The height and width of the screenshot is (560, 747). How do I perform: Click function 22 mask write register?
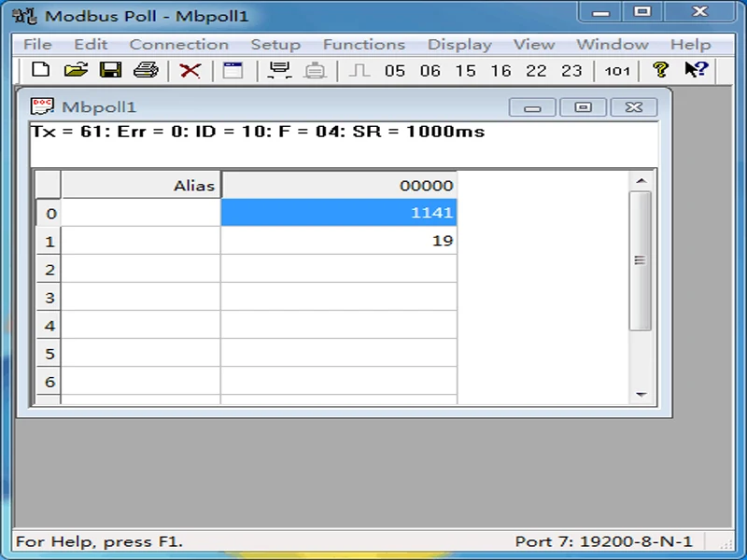tap(536, 71)
